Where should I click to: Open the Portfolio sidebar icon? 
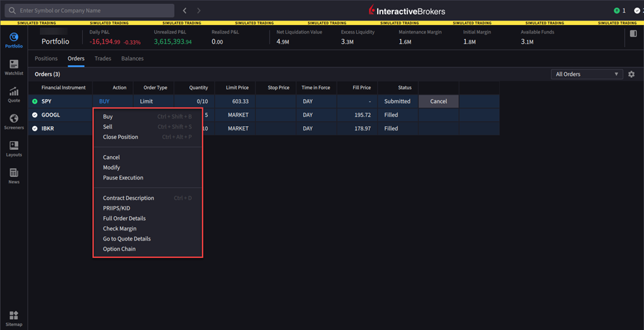(x=14, y=41)
